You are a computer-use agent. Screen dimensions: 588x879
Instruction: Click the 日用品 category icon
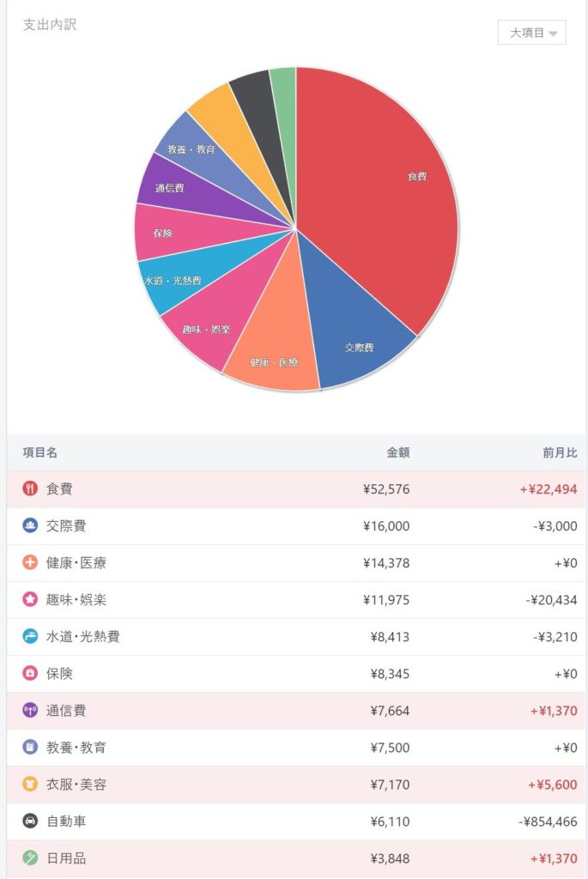point(30,858)
